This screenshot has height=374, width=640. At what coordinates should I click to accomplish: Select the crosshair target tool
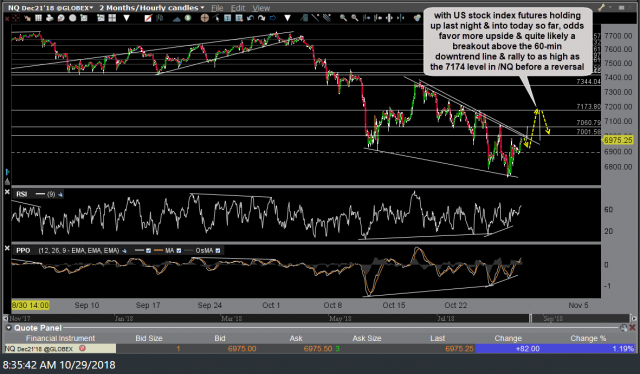(205, 18)
